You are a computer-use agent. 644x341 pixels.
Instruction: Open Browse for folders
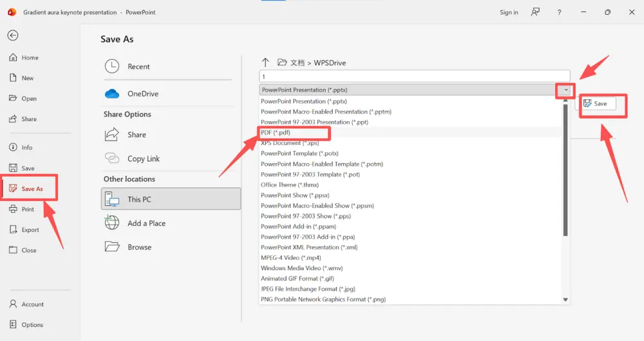[167, 247]
